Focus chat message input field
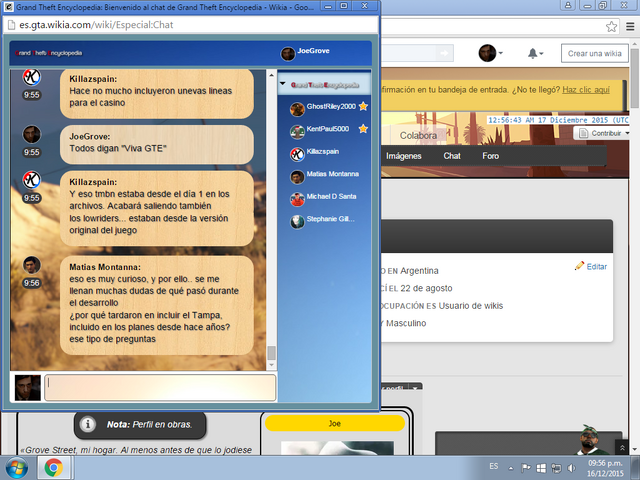 pos(160,388)
